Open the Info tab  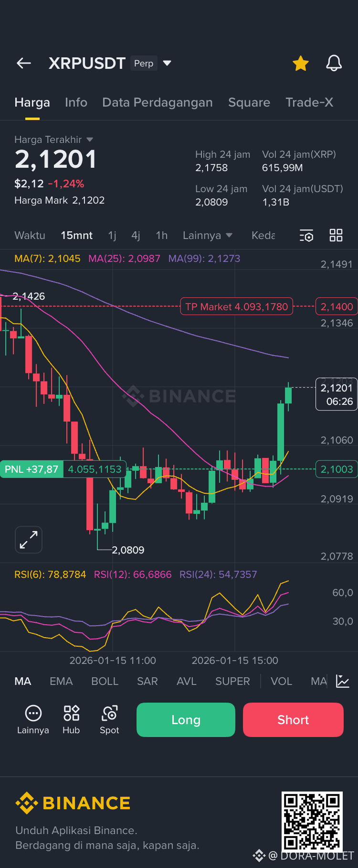point(76,102)
